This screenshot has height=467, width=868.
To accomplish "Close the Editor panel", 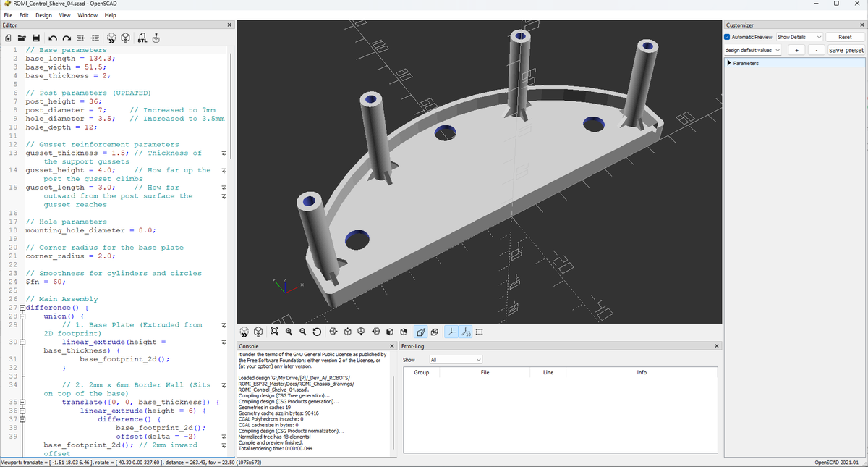I will [229, 25].
